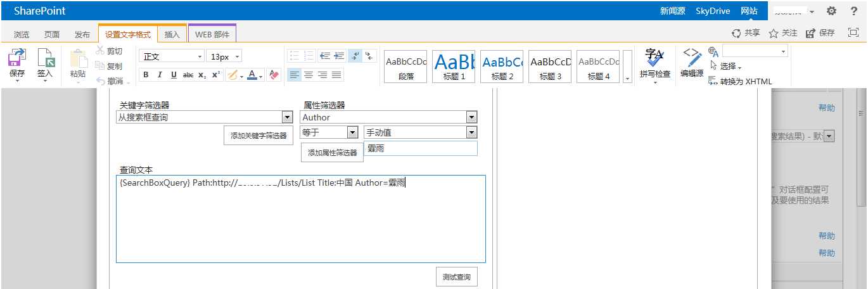868x289 pixels.
Task: Click the 转换为 XHTML command
Action: (741, 81)
